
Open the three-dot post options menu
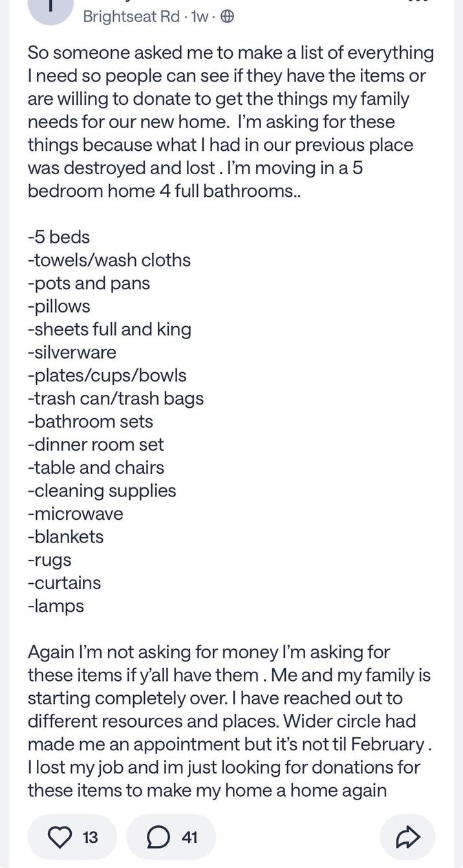point(419,2)
